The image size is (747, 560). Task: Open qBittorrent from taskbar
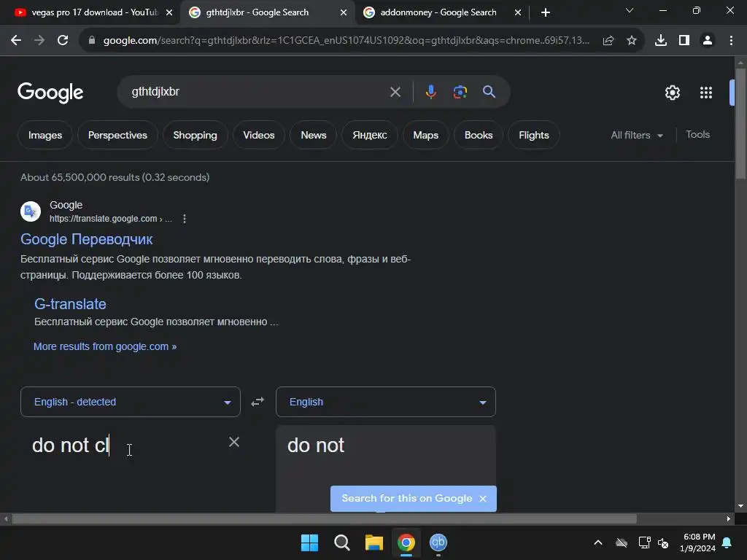[x=438, y=542]
